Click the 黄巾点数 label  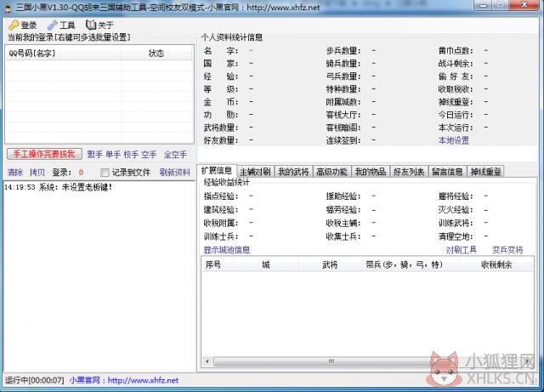(456, 51)
